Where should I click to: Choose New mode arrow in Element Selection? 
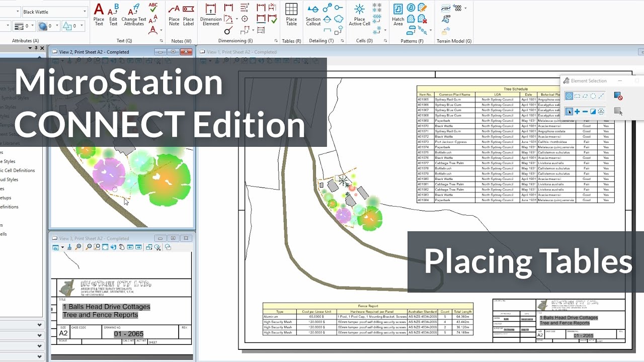click(x=569, y=112)
